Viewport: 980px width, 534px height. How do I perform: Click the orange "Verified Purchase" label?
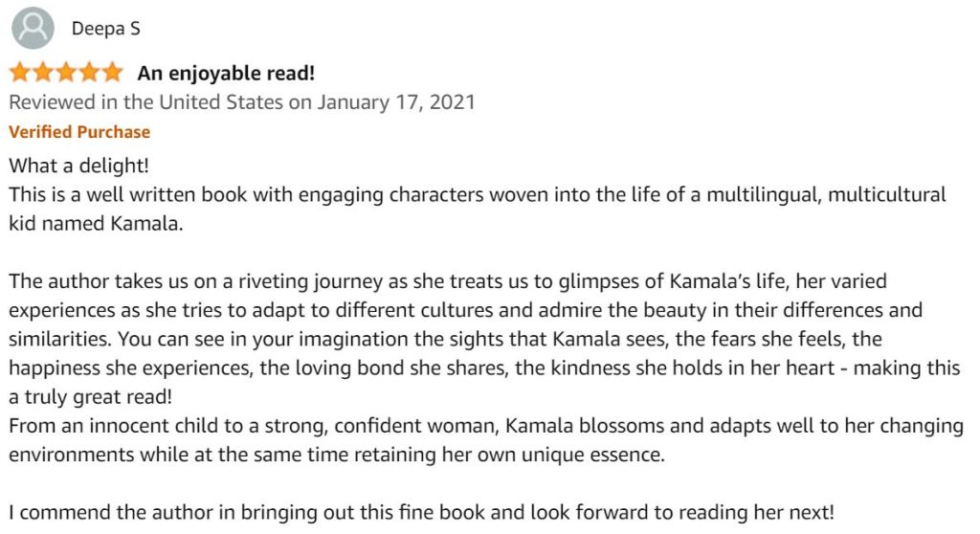coord(79,132)
